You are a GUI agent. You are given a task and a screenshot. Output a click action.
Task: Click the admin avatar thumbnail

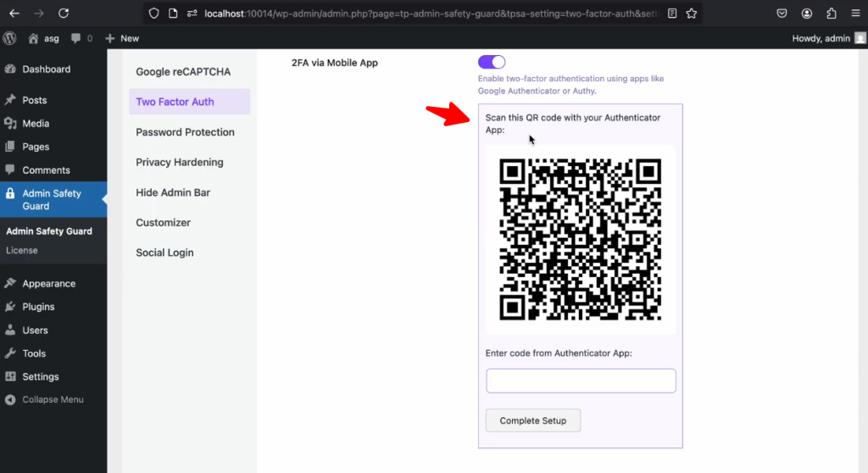(x=860, y=38)
